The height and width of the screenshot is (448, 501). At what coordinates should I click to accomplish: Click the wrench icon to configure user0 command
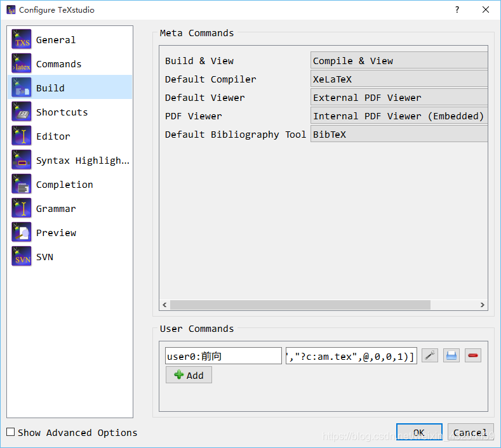click(x=430, y=355)
